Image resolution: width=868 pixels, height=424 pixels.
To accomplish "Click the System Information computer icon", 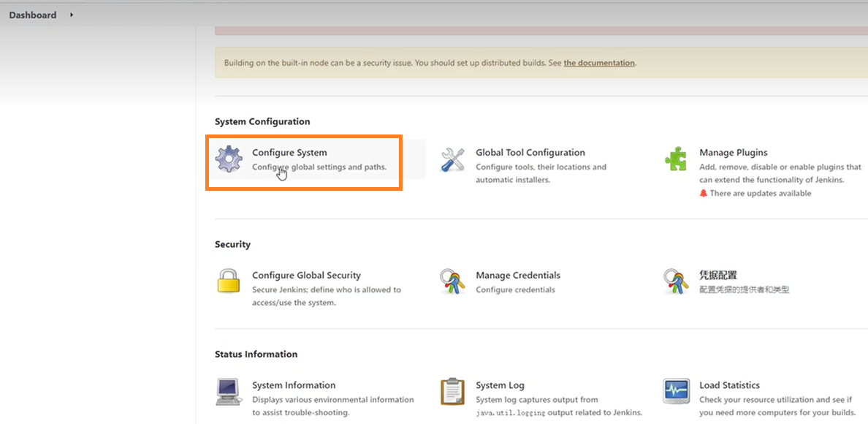I will pyautogui.click(x=229, y=392).
